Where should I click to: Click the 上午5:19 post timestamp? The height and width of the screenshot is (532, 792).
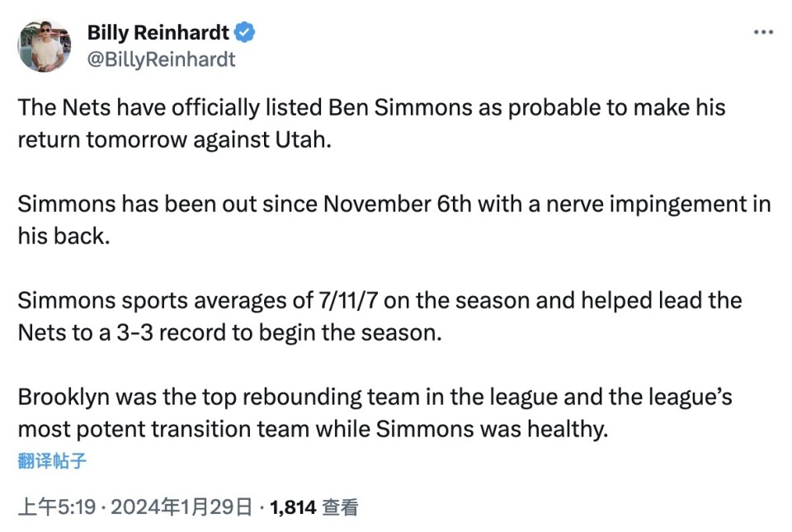[57, 506]
